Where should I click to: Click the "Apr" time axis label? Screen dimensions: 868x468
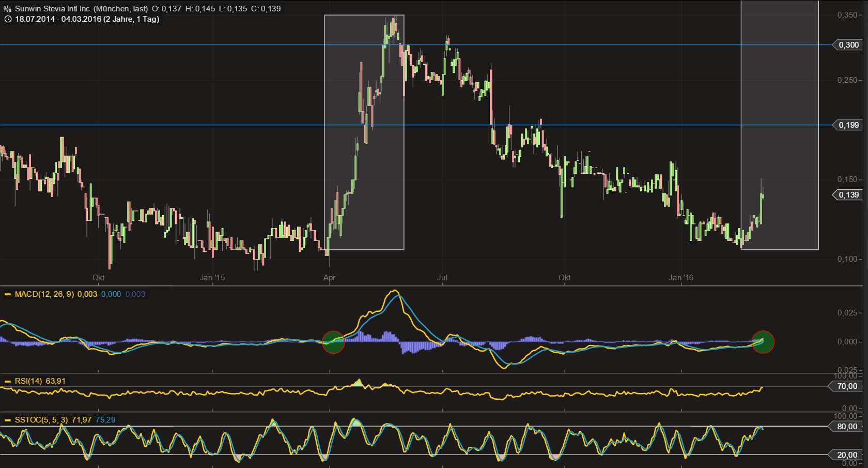[329, 278]
